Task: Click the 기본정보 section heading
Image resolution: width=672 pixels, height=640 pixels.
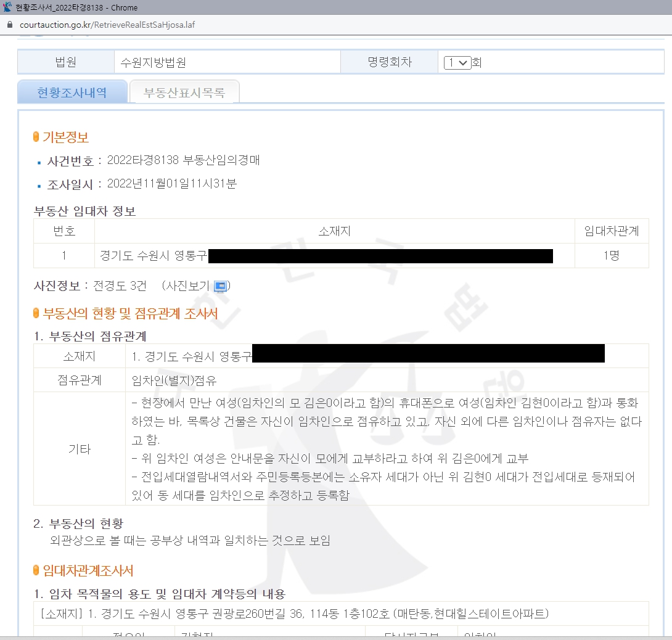Action: pos(65,137)
